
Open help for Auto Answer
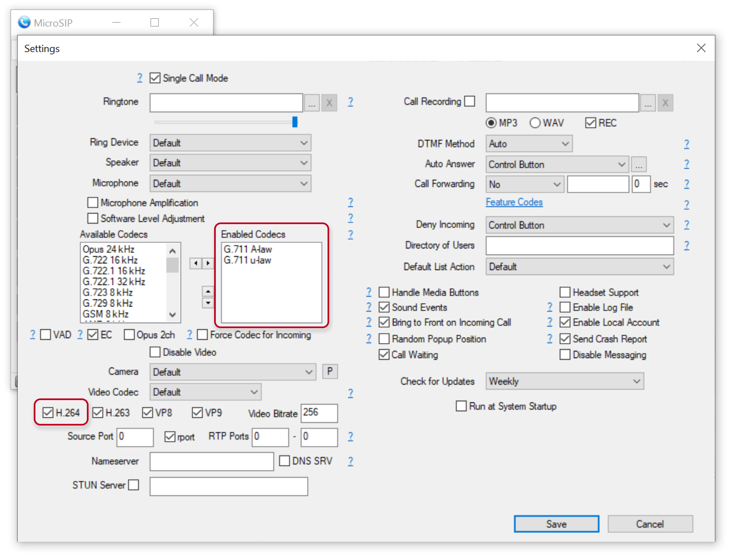[x=686, y=164]
